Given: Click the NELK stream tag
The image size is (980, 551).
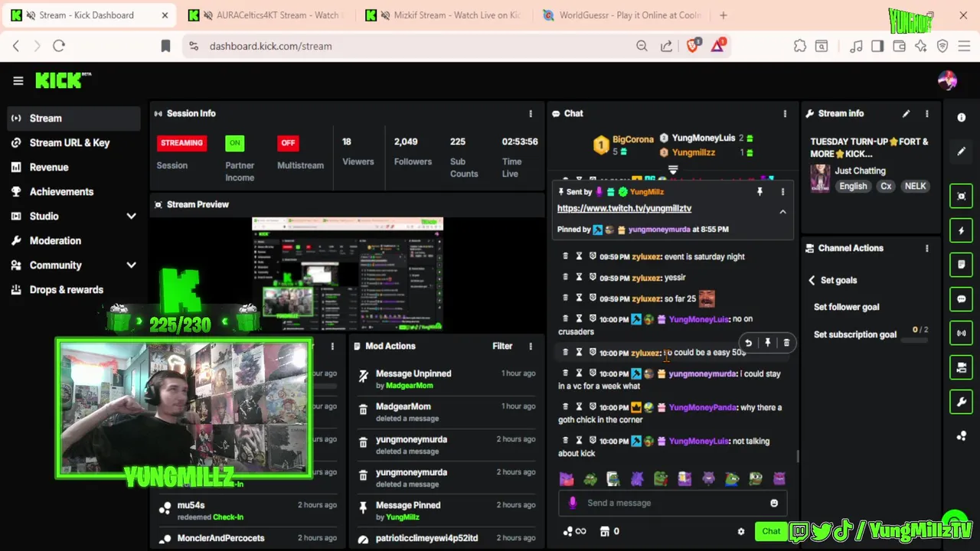Looking at the screenshot, I should click(x=915, y=186).
